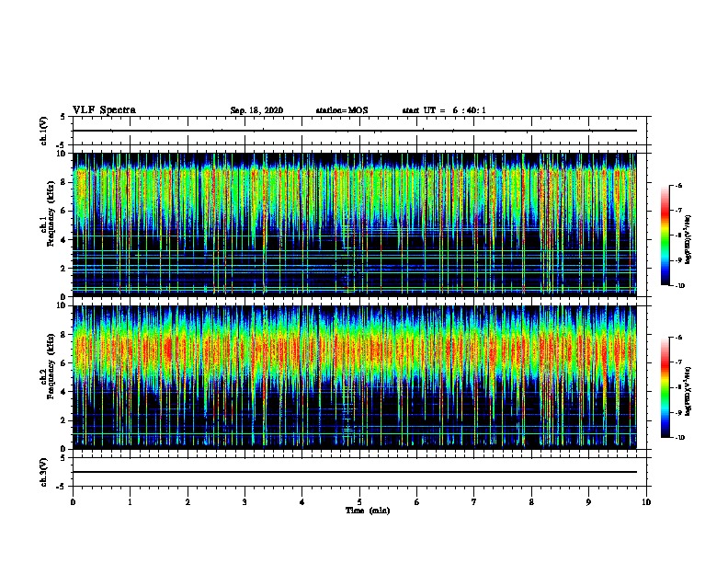Click the "ch.3(V)" axis label

pos(43,472)
